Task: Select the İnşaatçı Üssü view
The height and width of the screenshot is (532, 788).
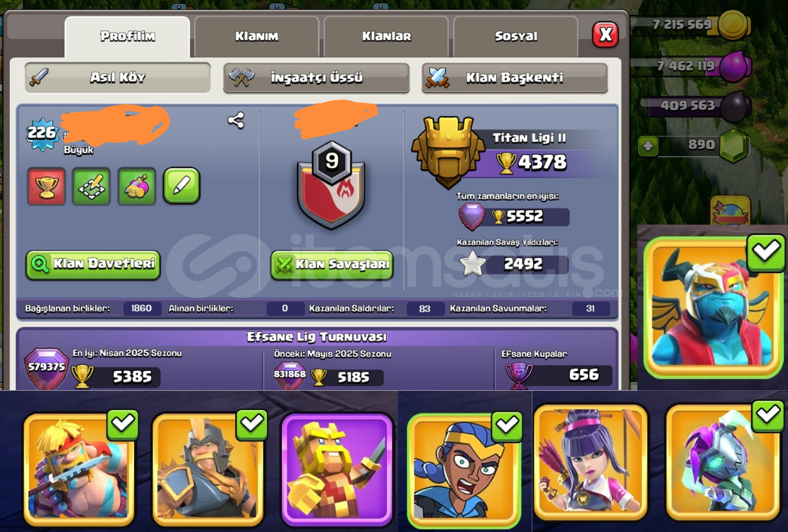Action: click(316, 78)
